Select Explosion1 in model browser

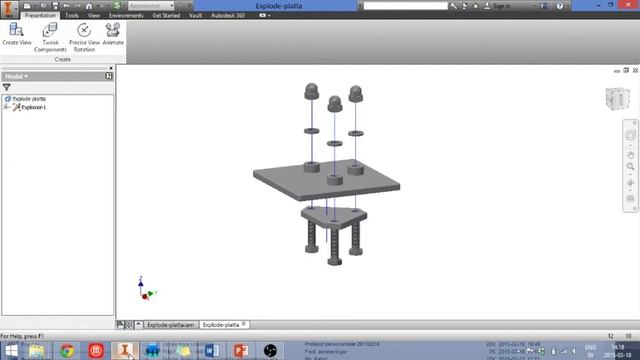pyautogui.click(x=33, y=107)
